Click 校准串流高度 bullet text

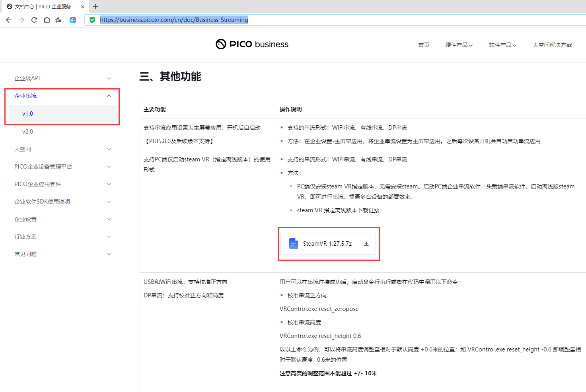304,322
